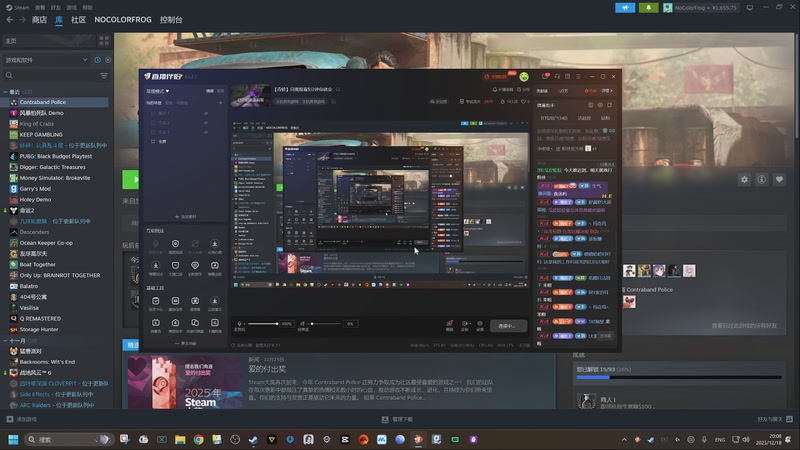Open the message icon in streaming app titlebar
Image resolution: width=800 pixels, height=450 pixels.
coord(545,77)
